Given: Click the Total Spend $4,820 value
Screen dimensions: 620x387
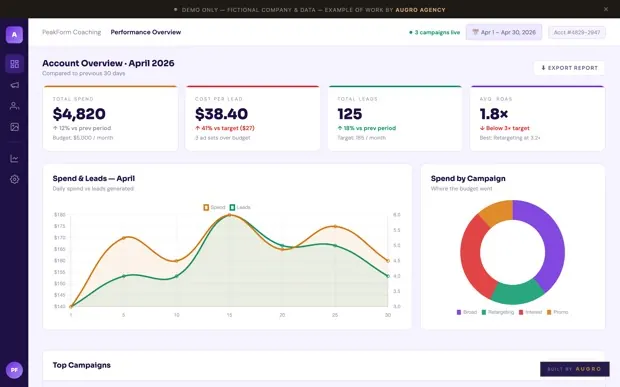Looking at the screenshot, I should click(x=79, y=114).
